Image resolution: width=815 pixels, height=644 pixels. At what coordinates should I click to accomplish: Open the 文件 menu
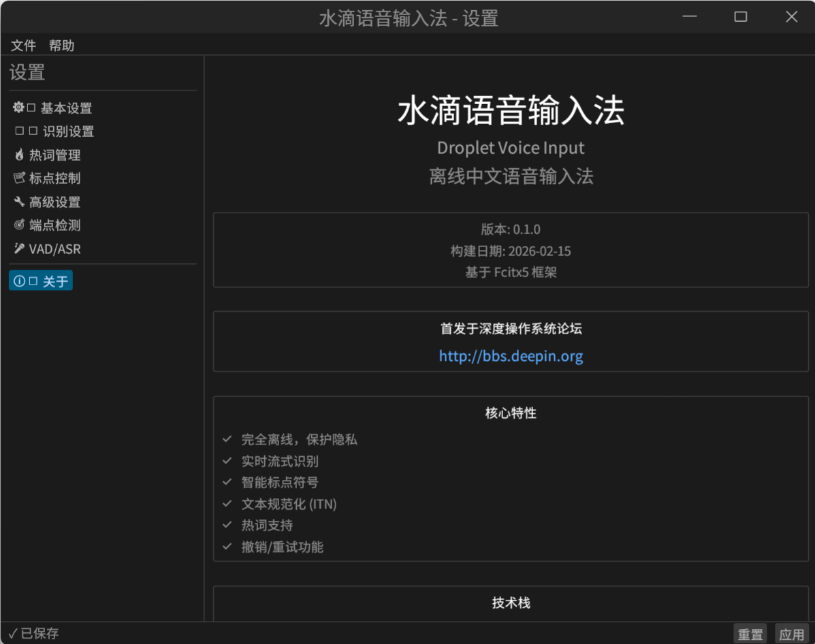pos(23,45)
